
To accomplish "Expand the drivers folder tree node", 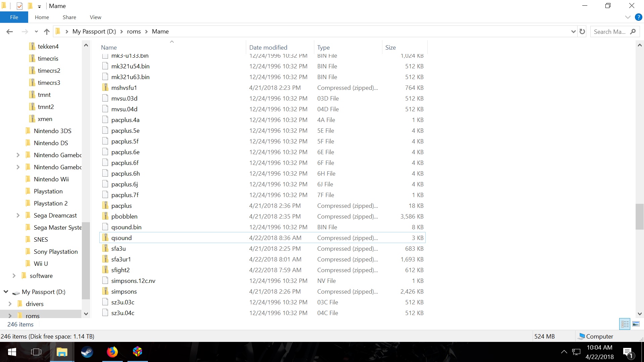I will (10, 304).
